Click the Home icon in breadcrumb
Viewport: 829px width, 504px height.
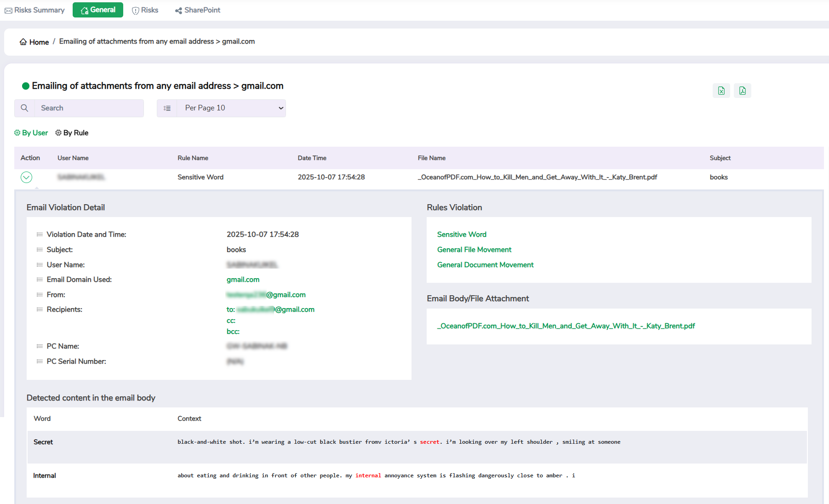click(x=23, y=42)
